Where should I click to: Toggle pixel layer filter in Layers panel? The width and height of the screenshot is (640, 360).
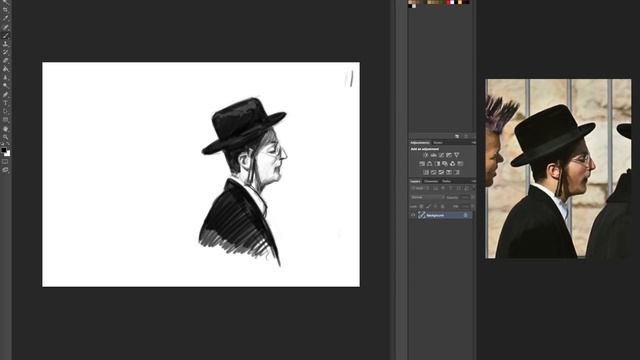(x=435, y=188)
